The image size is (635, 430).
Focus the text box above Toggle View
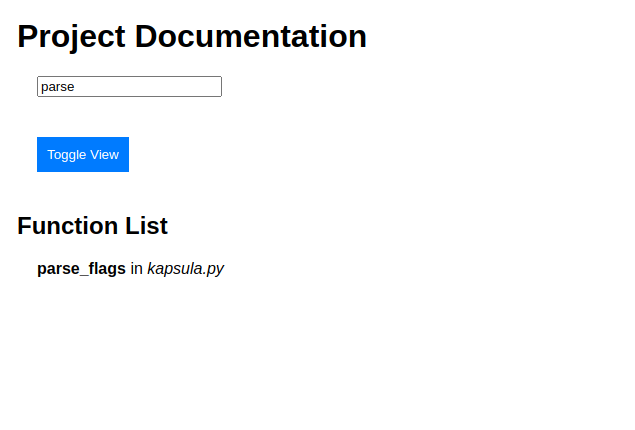pyautogui.click(x=129, y=87)
